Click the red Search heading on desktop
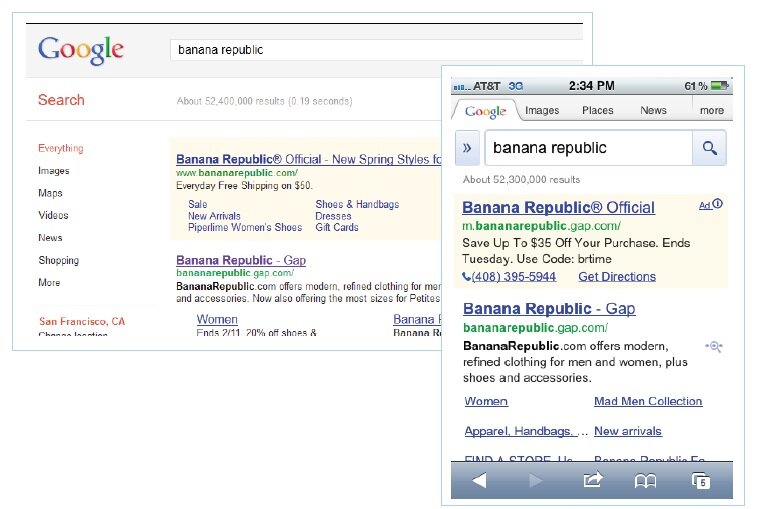This screenshot has height=509, width=765. [x=61, y=100]
